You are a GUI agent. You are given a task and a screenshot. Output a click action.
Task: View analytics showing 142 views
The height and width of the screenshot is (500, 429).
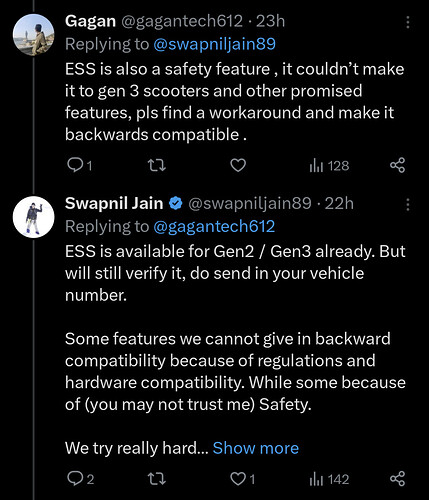pyautogui.click(x=329, y=479)
